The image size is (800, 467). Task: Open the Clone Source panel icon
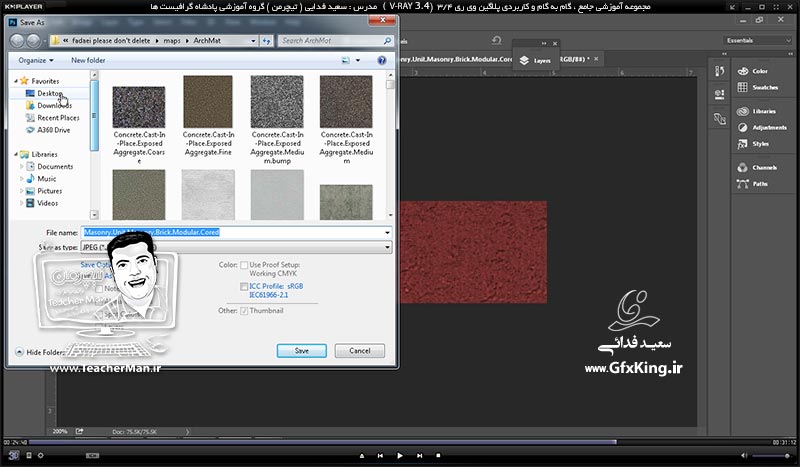click(x=719, y=118)
